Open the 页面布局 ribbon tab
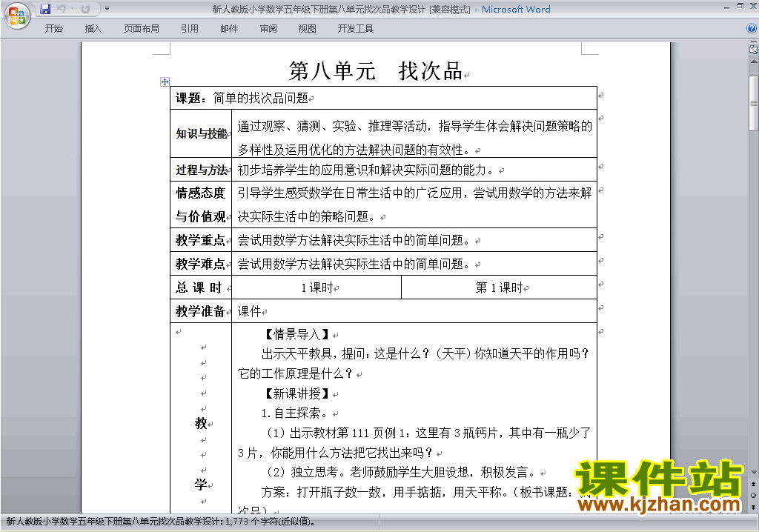Viewport: 759px width, 532px height. (142, 29)
